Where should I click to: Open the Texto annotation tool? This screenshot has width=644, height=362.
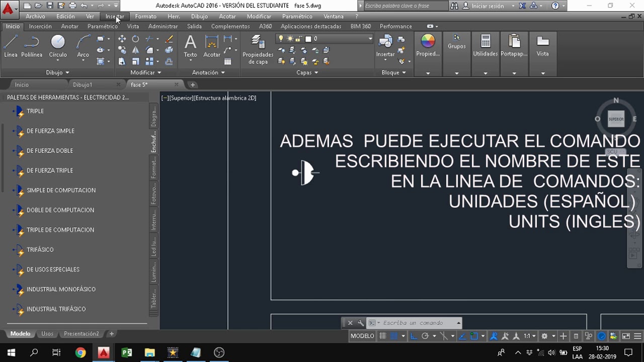coord(190,46)
